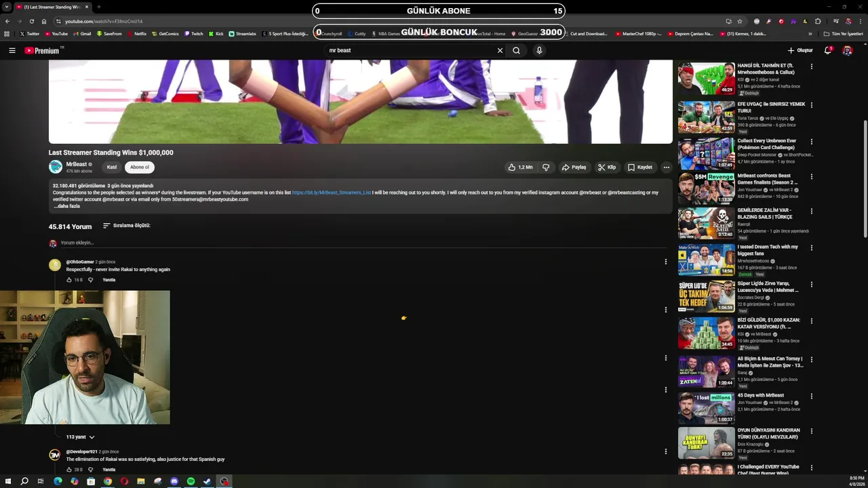
Task: Open the MrBeast channel avatar
Action: [x=55, y=167]
